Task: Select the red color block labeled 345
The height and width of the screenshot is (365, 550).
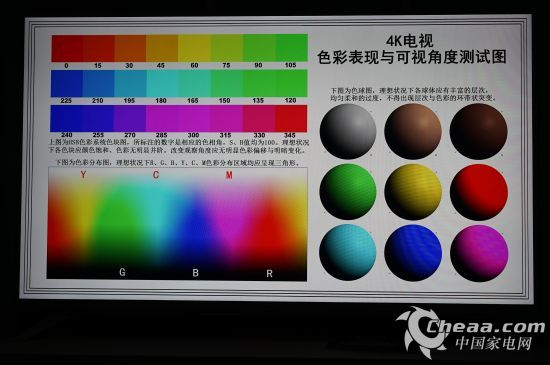Action: pyautogui.click(x=291, y=119)
